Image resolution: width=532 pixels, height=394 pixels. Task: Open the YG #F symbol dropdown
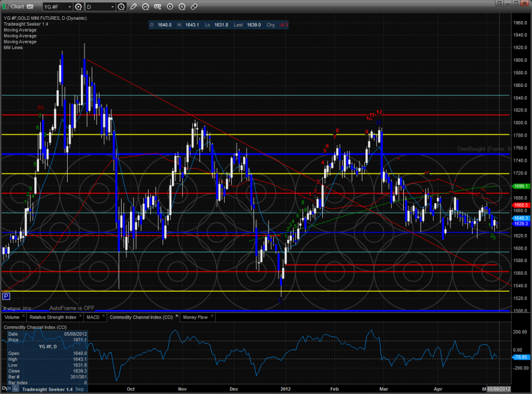[69, 7]
